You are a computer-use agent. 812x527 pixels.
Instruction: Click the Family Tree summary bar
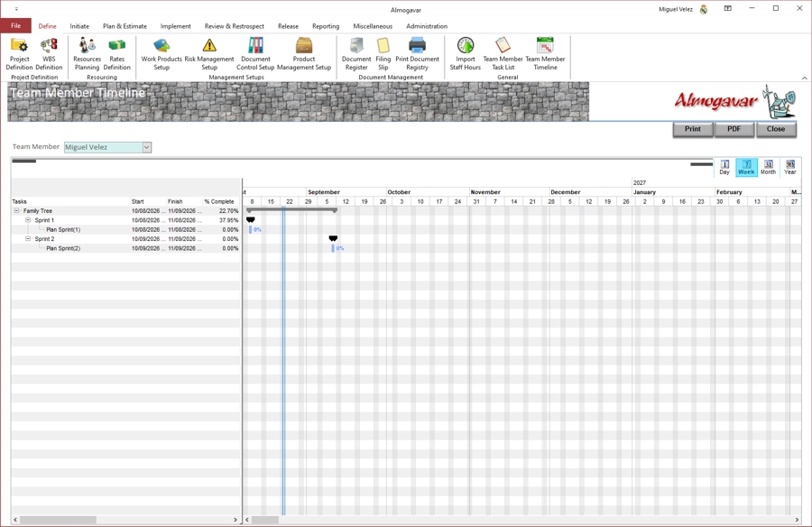292,210
